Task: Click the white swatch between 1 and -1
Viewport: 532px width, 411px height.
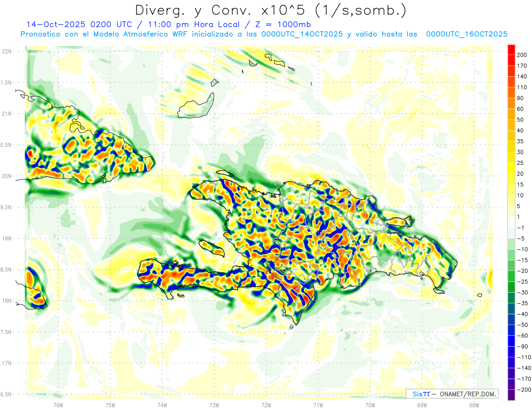Action: pyautogui.click(x=511, y=222)
